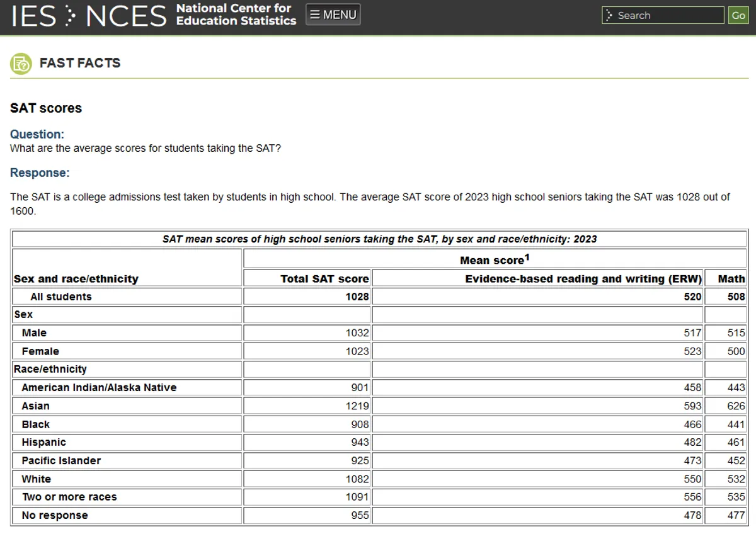Select the Asian total score 1219 cell
Screen dimensions: 756x534
tap(357, 406)
